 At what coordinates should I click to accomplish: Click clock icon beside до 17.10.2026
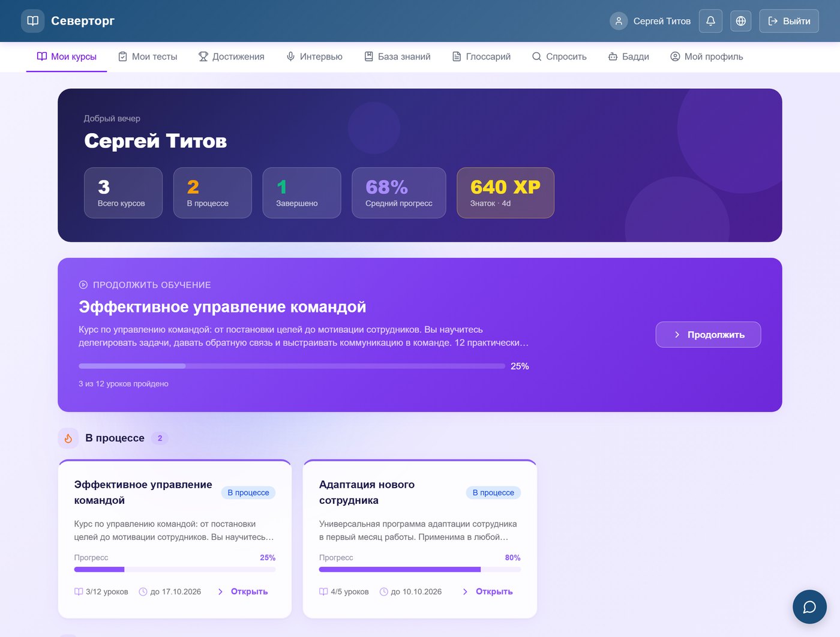143,591
